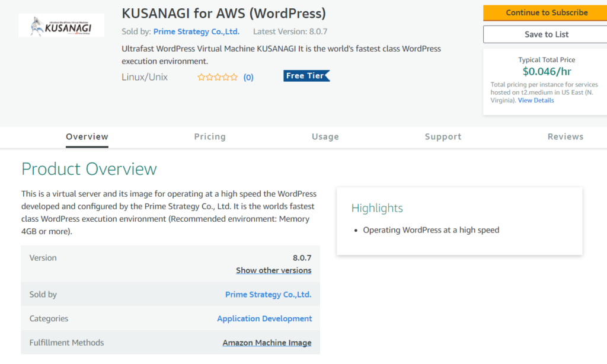Click the 8.0.7 value in Version row
The image size is (607, 364).
(302, 258)
